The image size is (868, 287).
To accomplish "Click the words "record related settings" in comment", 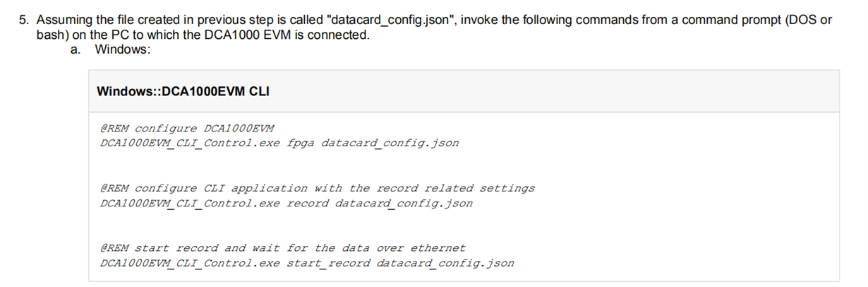I will click(456, 188).
